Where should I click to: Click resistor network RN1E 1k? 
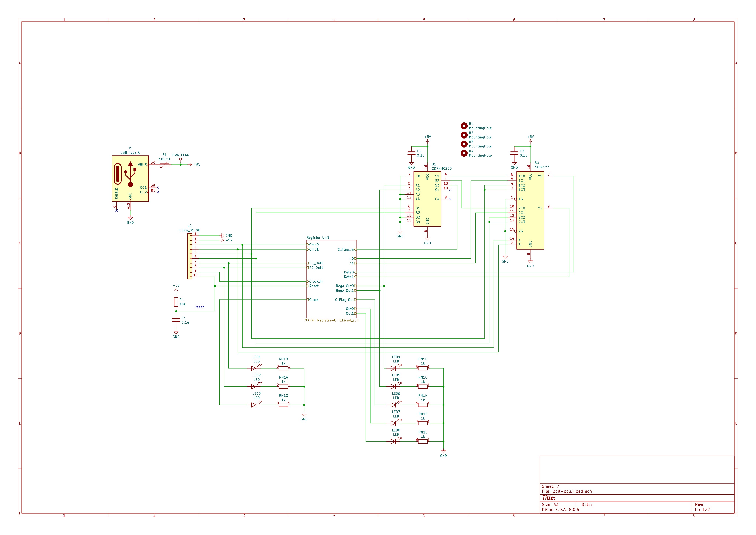pyautogui.click(x=423, y=441)
